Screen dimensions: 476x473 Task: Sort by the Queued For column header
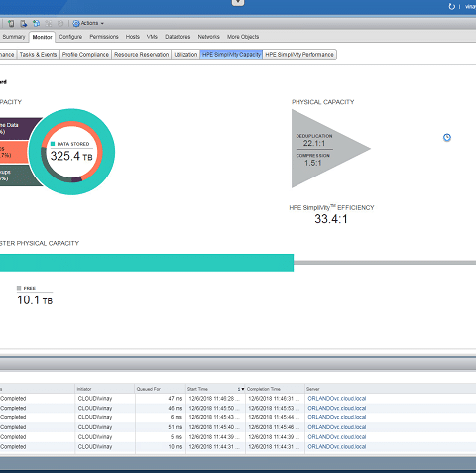pyautogui.click(x=160, y=389)
